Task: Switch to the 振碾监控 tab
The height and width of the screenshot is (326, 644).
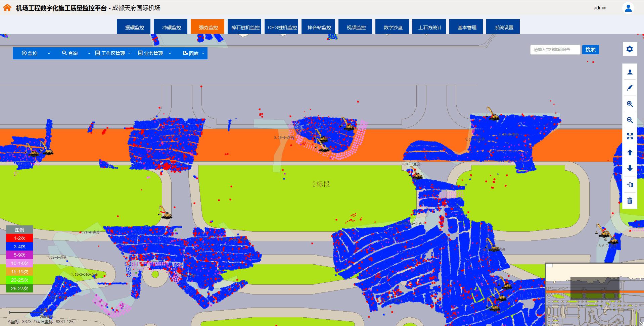Action: coord(134,27)
